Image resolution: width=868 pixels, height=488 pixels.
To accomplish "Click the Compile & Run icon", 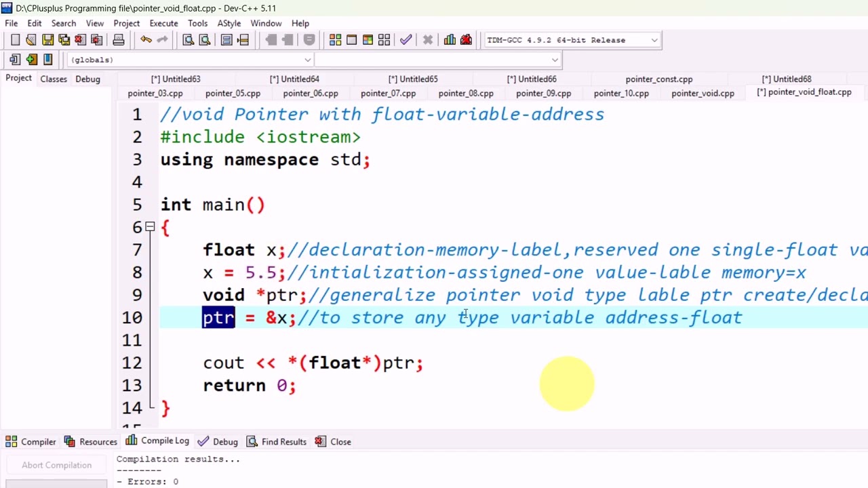I will pos(368,40).
